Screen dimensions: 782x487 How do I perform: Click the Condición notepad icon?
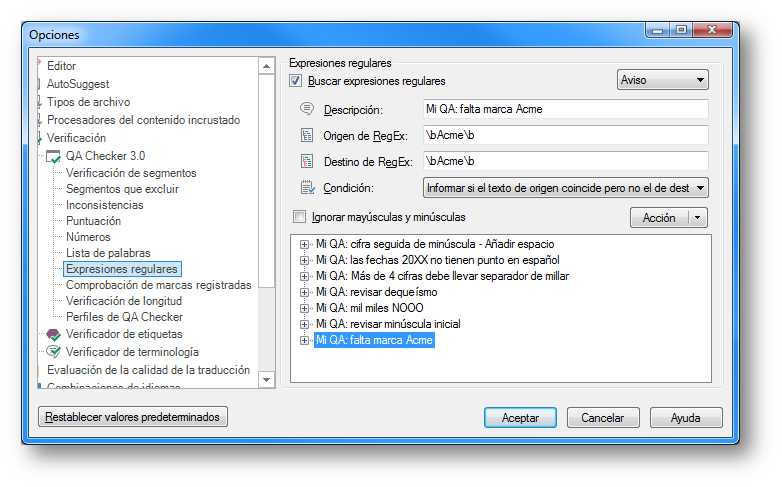tap(307, 188)
